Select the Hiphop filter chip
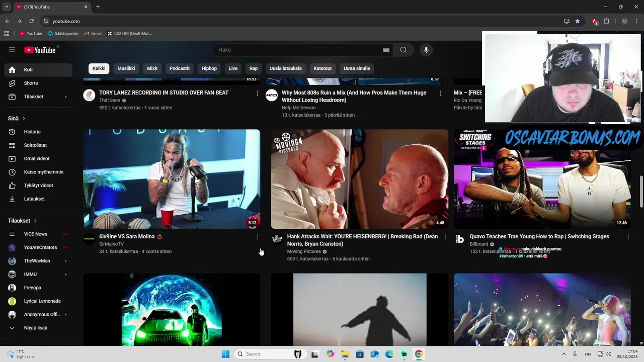 pyautogui.click(x=209, y=68)
